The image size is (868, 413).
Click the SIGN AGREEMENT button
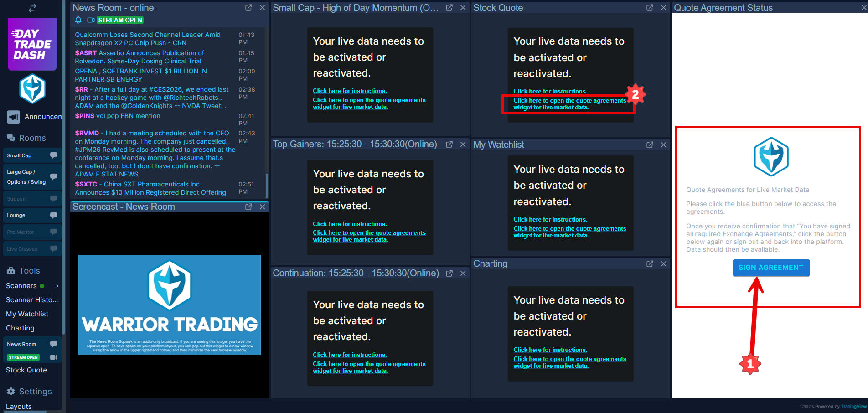tap(771, 268)
